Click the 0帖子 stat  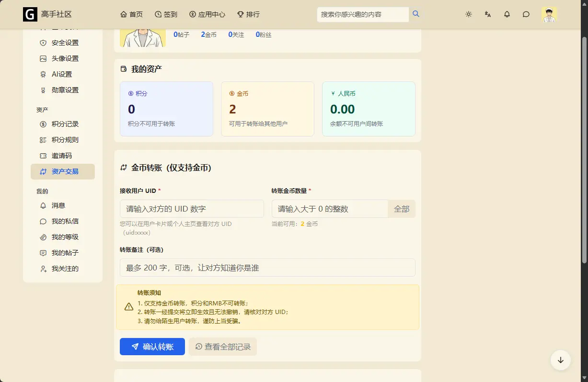click(x=182, y=34)
